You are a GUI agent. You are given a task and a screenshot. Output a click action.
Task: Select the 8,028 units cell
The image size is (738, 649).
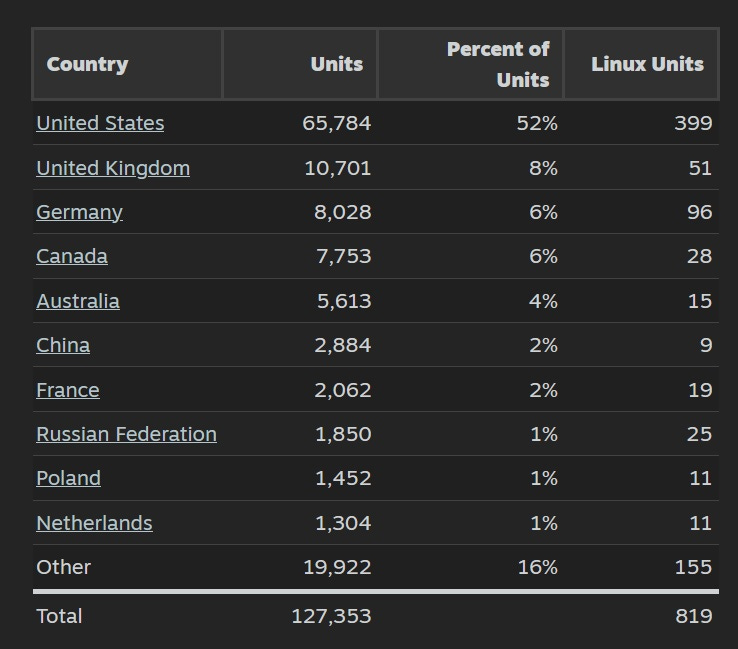click(343, 212)
